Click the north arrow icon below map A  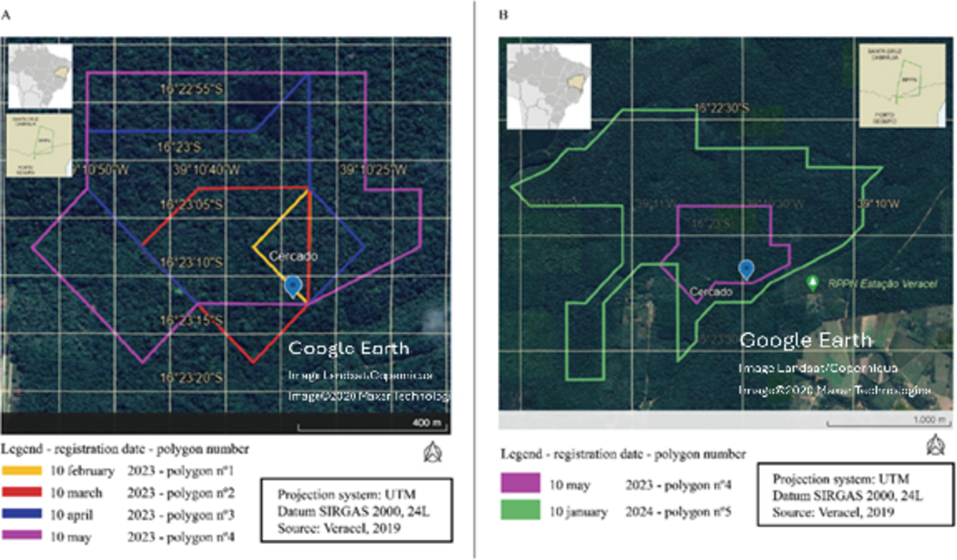click(433, 452)
